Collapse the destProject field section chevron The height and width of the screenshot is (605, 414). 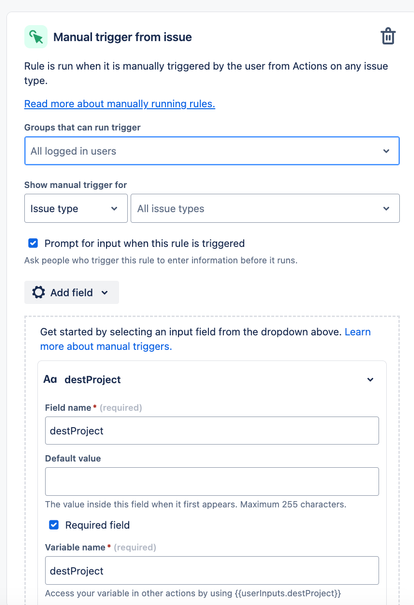(370, 380)
